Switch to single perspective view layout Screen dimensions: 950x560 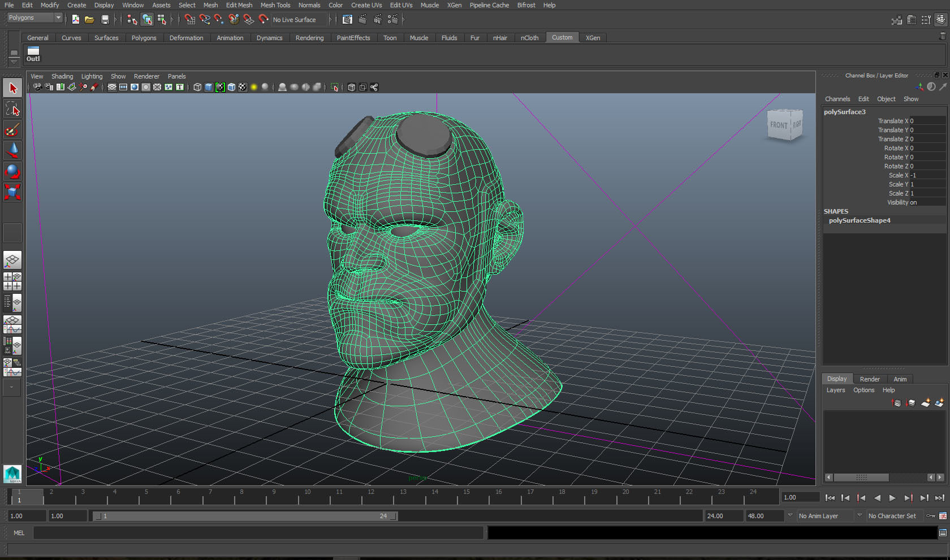pos(12,261)
